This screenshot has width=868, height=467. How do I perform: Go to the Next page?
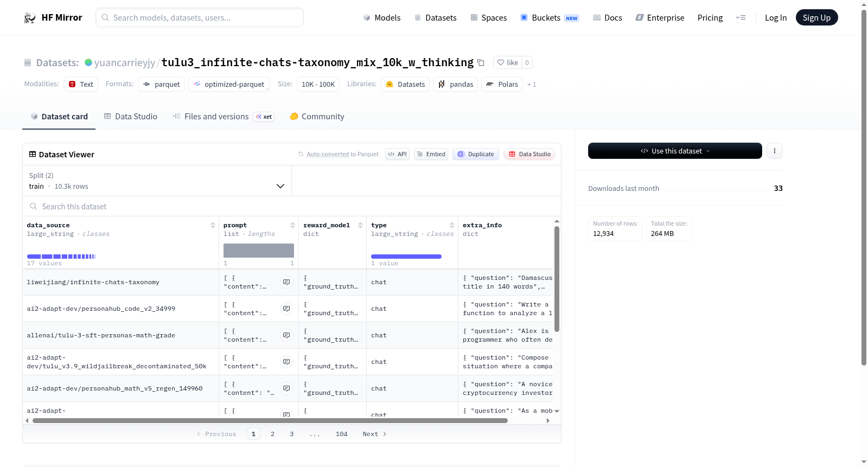[x=374, y=434]
